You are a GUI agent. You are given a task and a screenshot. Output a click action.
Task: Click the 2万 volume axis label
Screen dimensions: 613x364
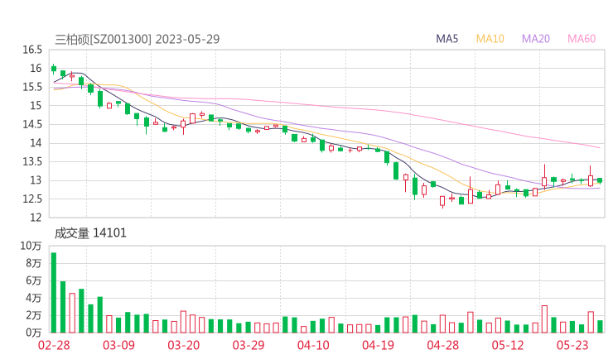34,315
